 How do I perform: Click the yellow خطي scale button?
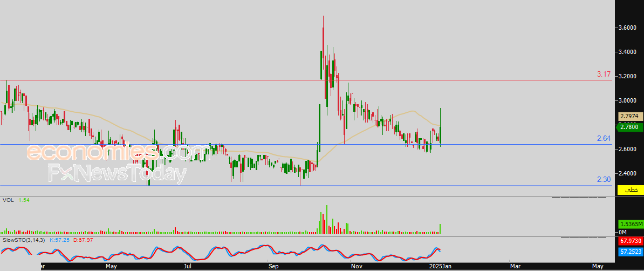coord(631,190)
